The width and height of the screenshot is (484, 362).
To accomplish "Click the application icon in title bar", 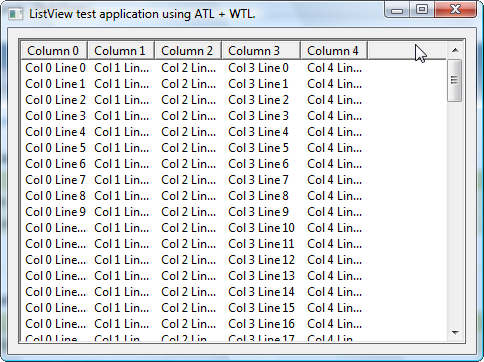I will (x=16, y=14).
